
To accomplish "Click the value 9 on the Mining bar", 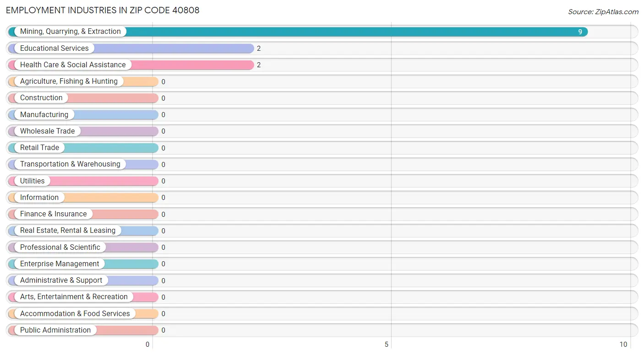I will click(580, 32).
